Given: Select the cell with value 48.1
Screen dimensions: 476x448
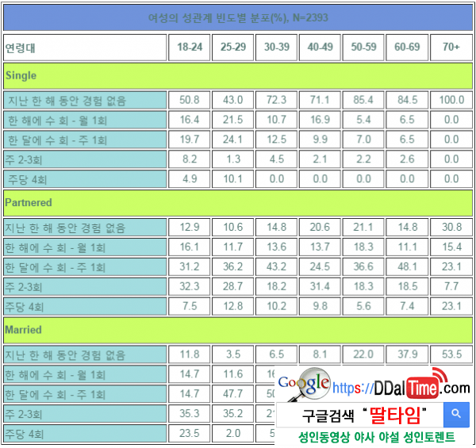Looking at the screenshot, I should coord(407,266).
